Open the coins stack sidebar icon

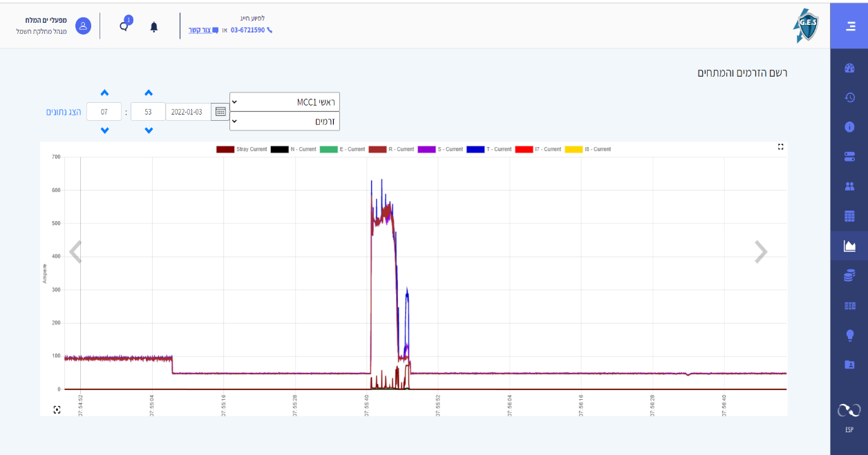pos(849,275)
